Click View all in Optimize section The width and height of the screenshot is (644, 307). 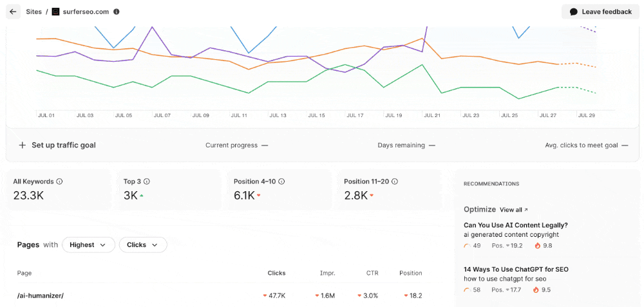point(513,210)
